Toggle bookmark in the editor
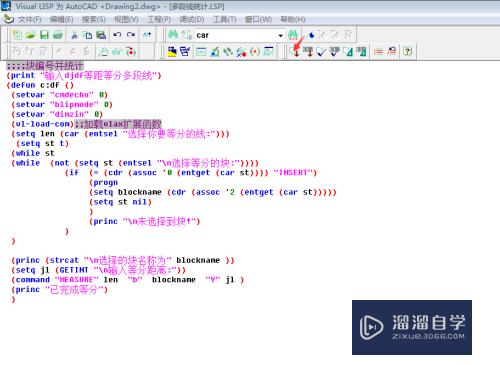This screenshot has height=365, width=500. pyautogui.click(x=311, y=35)
